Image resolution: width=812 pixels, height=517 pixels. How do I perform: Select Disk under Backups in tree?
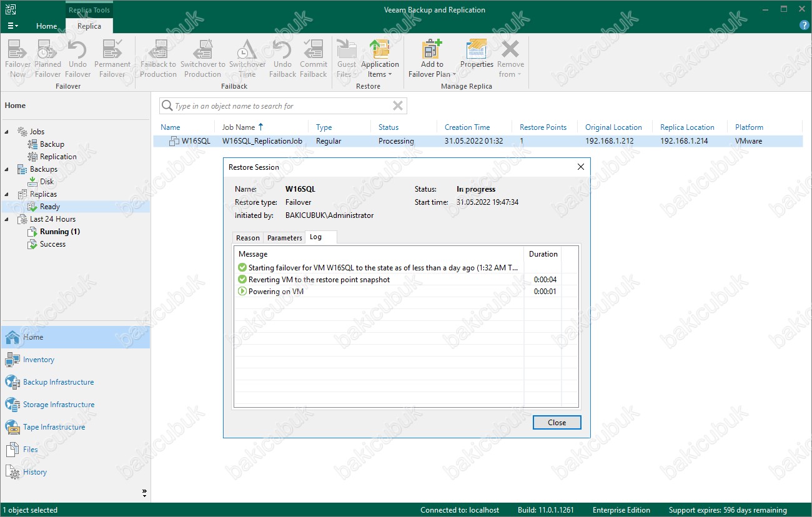[x=47, y=182]
